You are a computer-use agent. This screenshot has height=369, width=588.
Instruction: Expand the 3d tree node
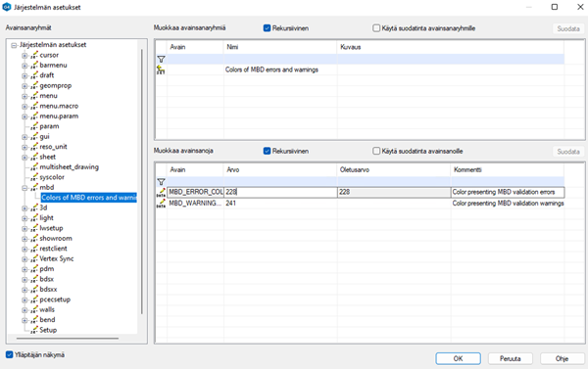24,208
